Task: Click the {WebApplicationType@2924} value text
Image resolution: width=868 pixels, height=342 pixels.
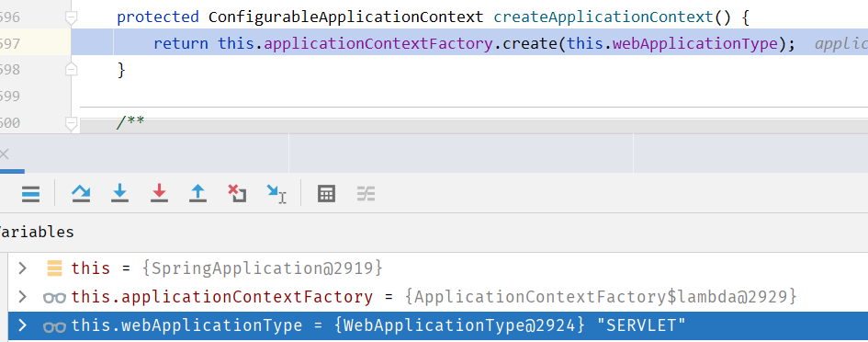Action: tap(459, 325)
